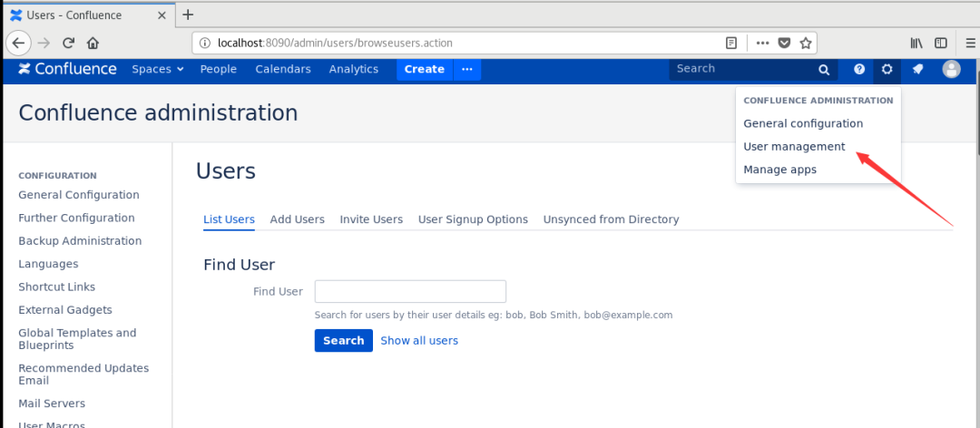Click the settings gear icon
This screenshot has height=428, width=980.
tap(887, 70)
